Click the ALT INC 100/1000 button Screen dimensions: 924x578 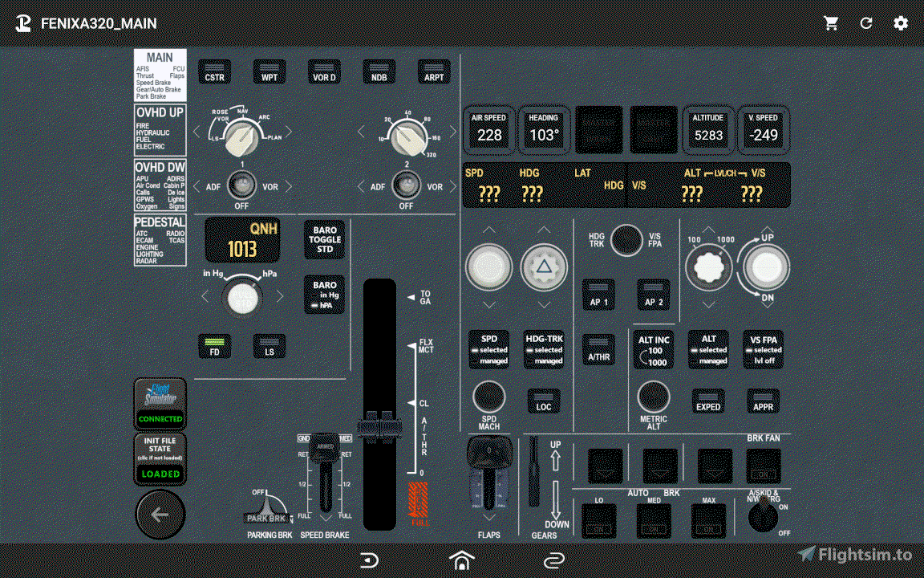click(654, 350)
